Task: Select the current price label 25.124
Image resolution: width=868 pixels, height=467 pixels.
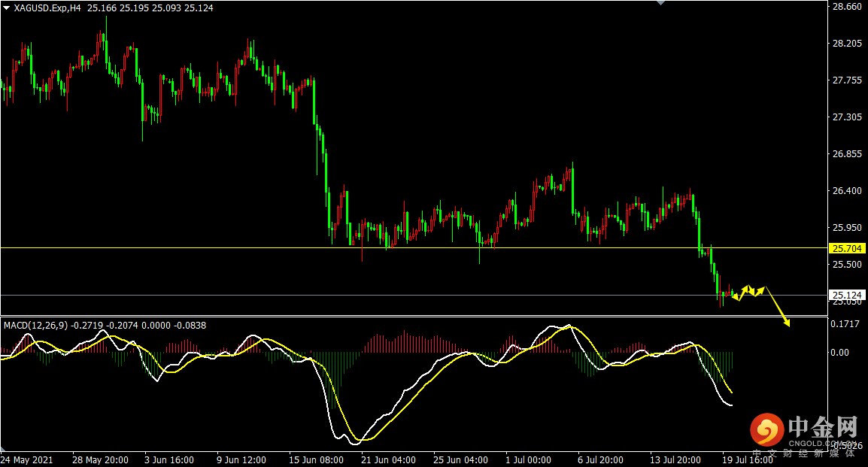Action: [x=847, y=295]
